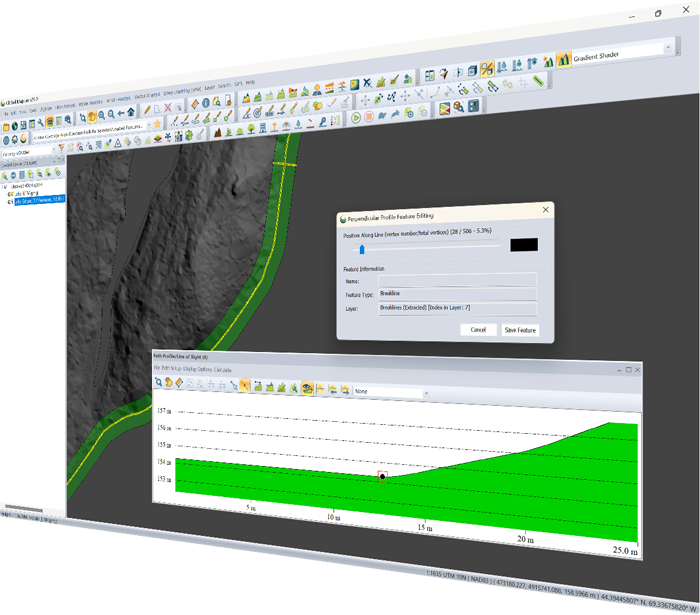Click the Position Along Line slider handle

coord(361,250)
